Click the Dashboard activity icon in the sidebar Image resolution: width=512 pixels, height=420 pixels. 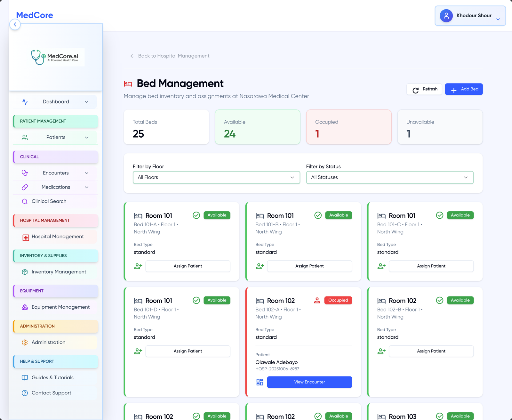pyautogui.click(x=25, y=101)
